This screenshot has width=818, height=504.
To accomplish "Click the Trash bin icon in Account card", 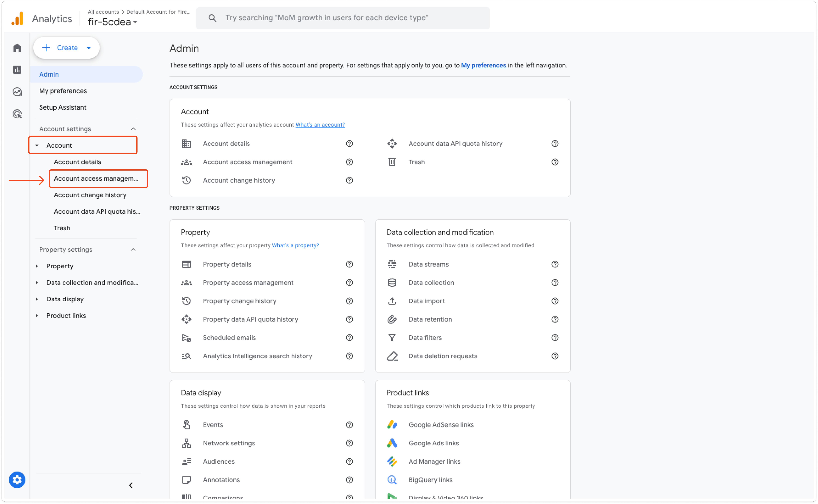I will [392, 162].
